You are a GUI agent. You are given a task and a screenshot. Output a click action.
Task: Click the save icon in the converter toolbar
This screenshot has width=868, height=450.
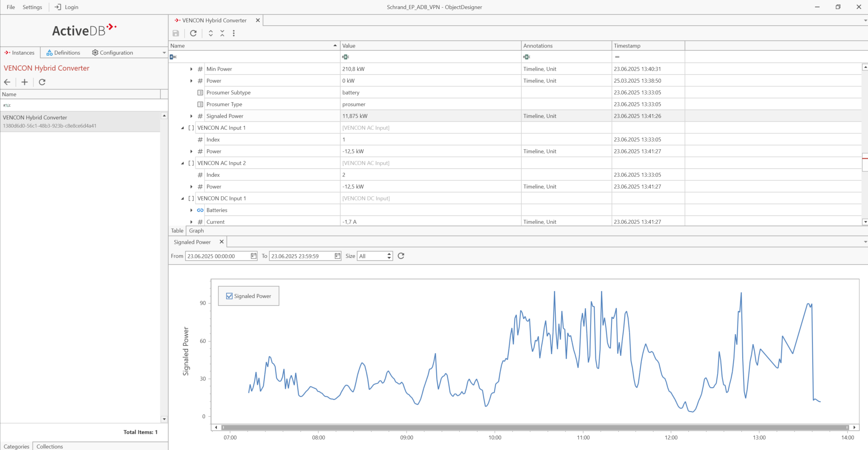176,33
